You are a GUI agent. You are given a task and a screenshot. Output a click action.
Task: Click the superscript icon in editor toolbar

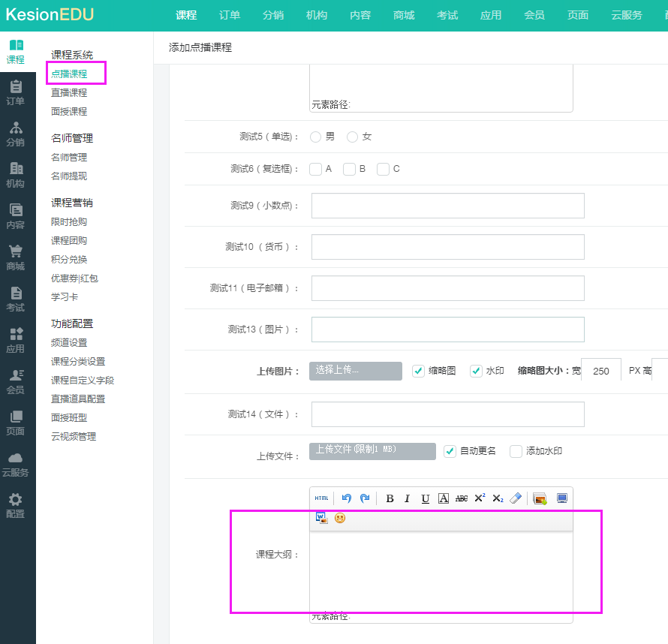480,498
